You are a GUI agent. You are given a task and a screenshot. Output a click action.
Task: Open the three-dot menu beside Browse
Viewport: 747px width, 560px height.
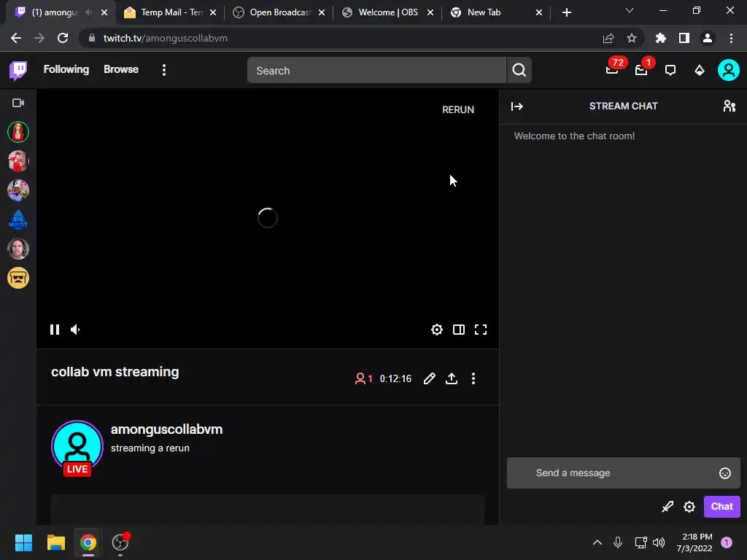click(x=164, y=70)
